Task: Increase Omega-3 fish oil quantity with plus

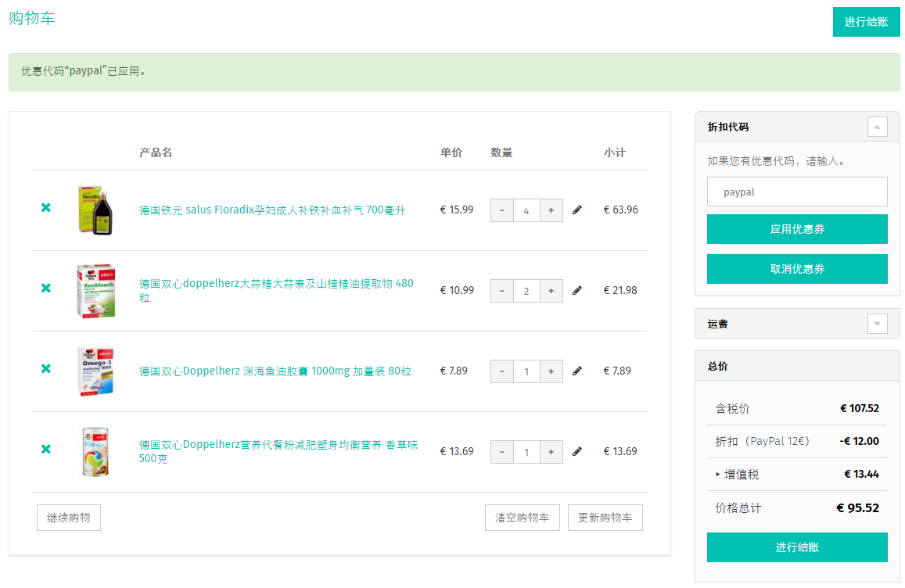Action: 551,371
